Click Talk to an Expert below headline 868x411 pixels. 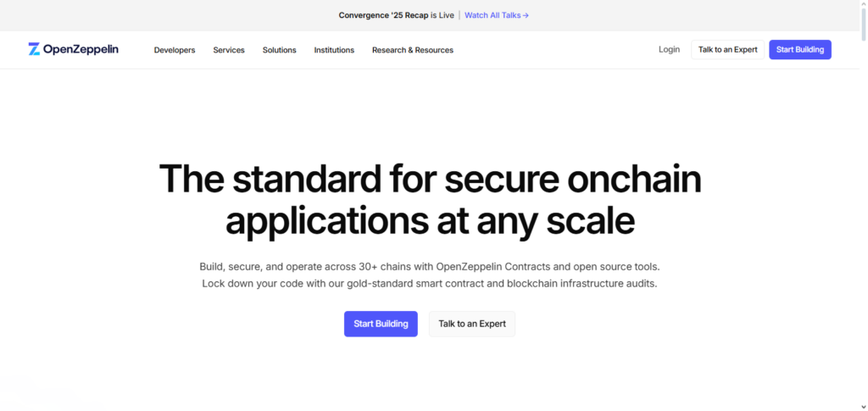coord(471,324)
